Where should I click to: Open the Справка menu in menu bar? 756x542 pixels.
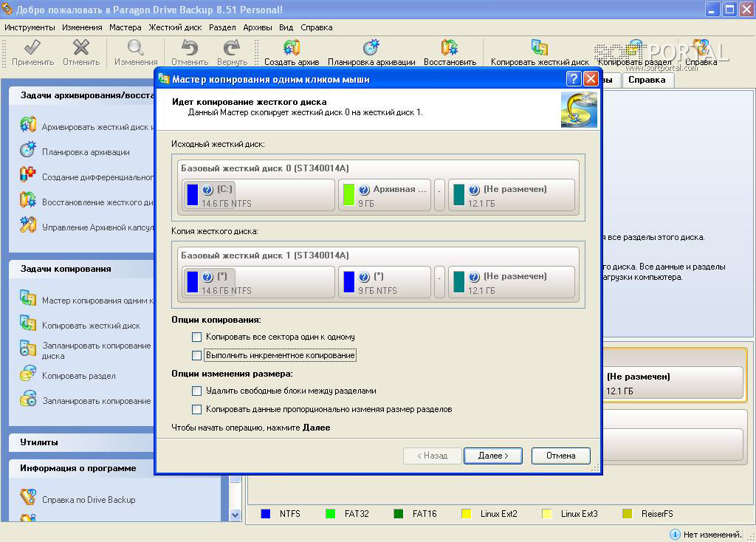316,27
